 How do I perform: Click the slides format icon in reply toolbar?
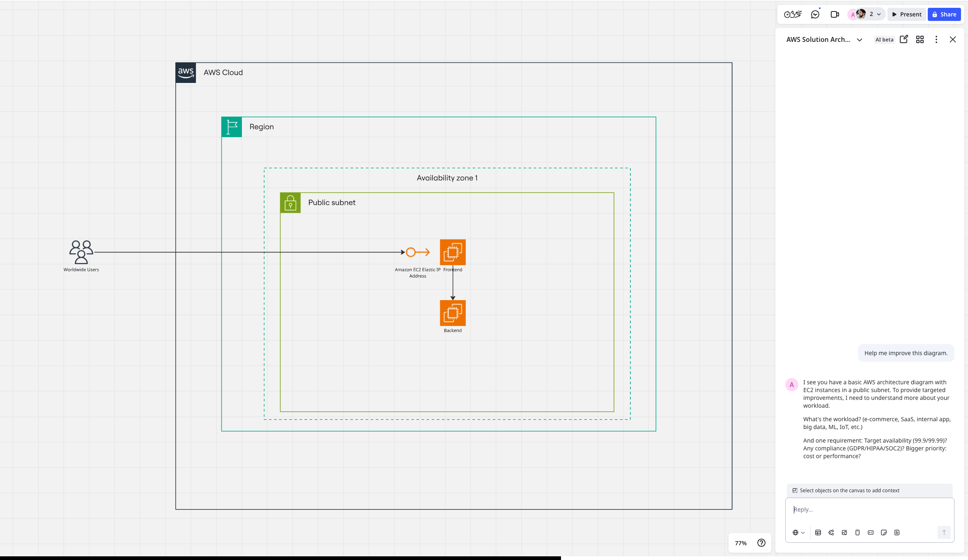(x=871, y=532)
